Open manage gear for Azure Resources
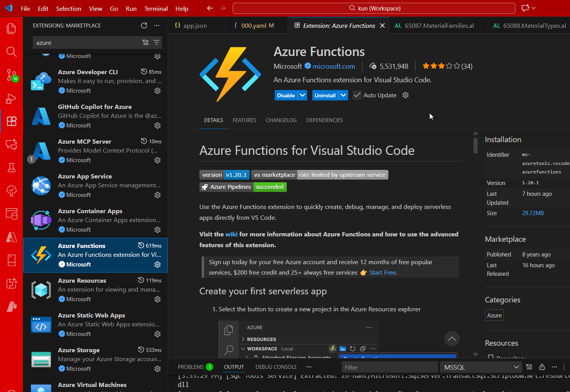 pyautogui.click(x=157, y=299)
